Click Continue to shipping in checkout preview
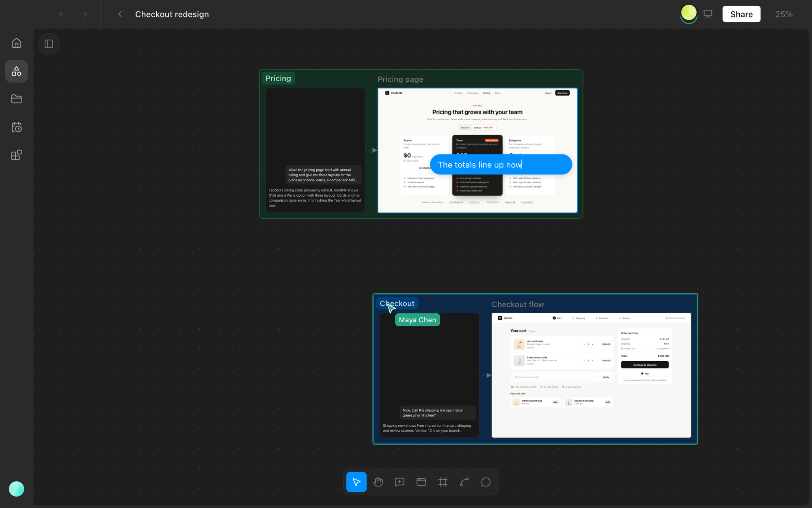 (645, 365)
